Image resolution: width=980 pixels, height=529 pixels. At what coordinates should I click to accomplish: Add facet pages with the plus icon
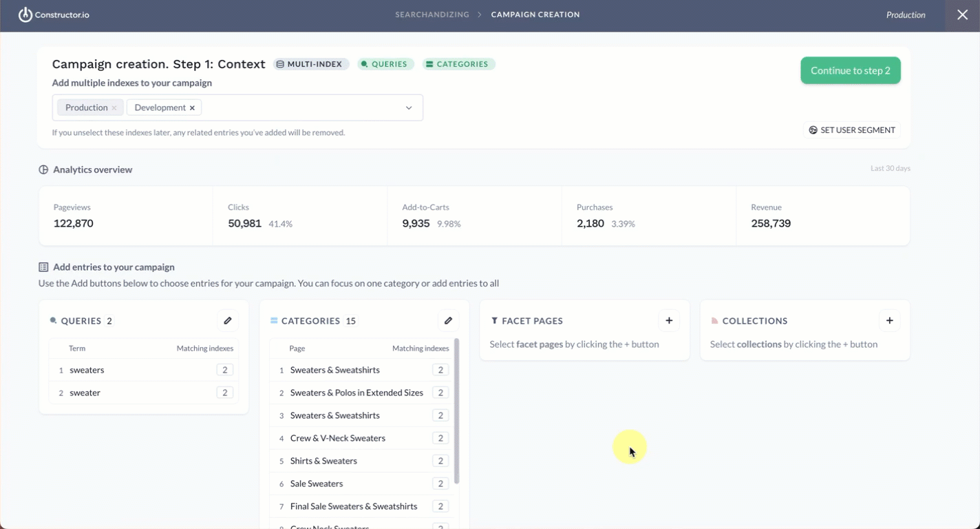coord(669,320)
